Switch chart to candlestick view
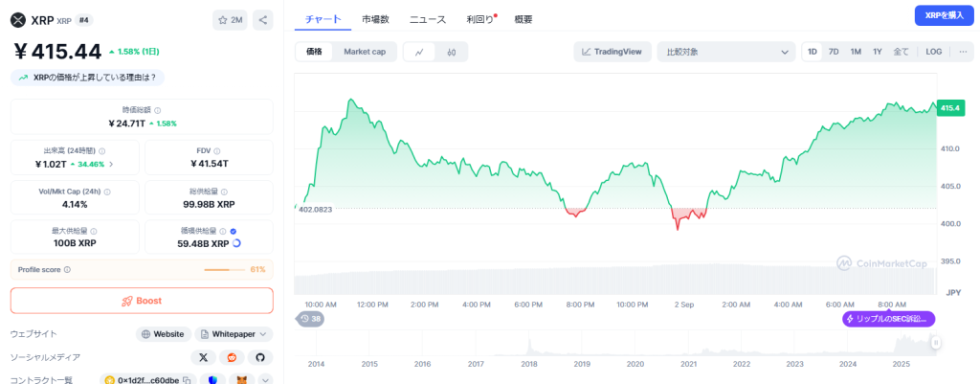 (452, 52)
